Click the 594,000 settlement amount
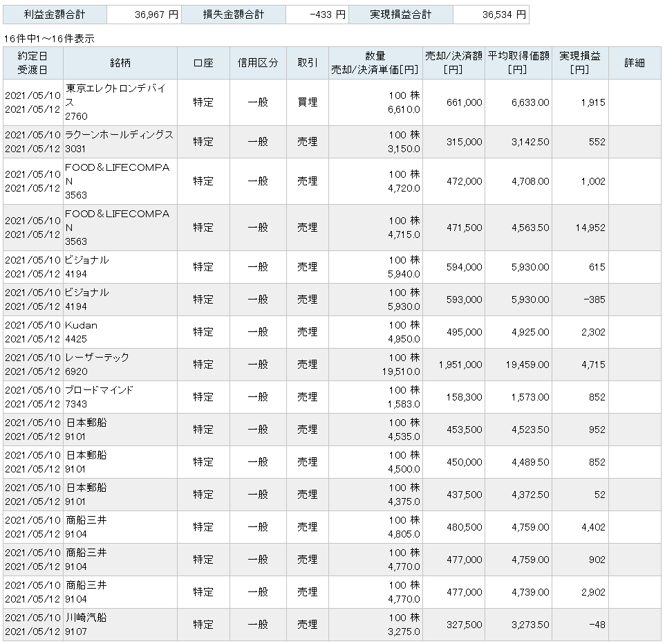The height and width of the screenshot is (644, 665). point(464,267)
